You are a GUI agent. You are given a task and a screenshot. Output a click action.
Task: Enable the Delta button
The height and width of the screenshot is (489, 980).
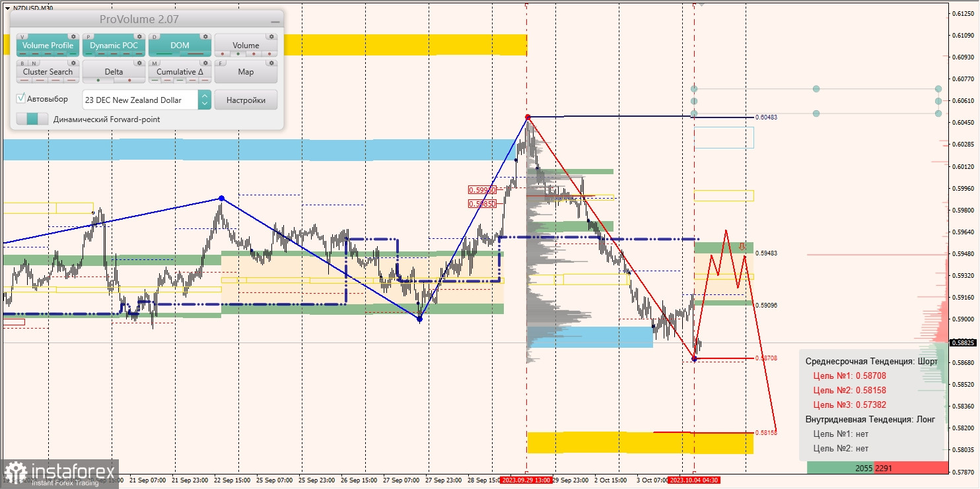(114, 71)
